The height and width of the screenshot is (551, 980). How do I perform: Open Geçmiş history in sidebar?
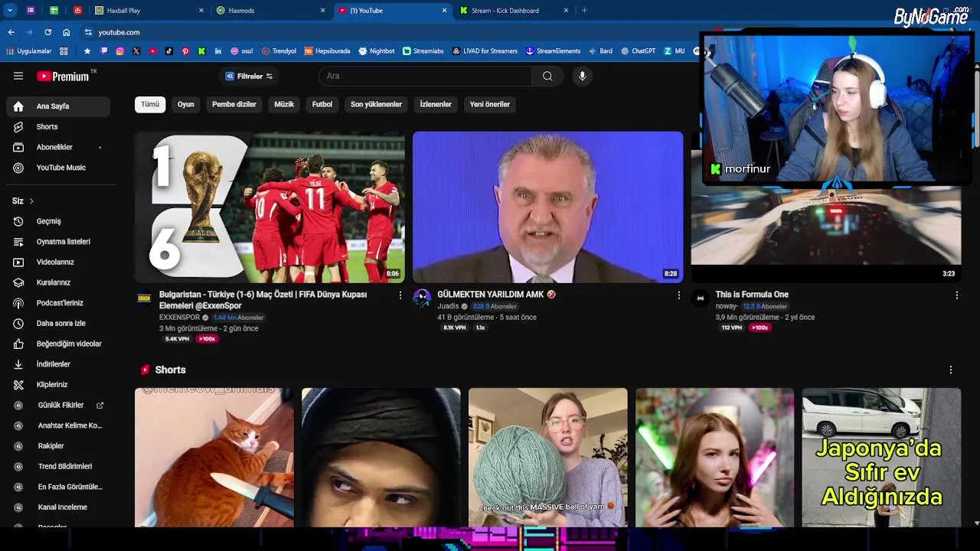pyautogui.click(x=57, y=221)
